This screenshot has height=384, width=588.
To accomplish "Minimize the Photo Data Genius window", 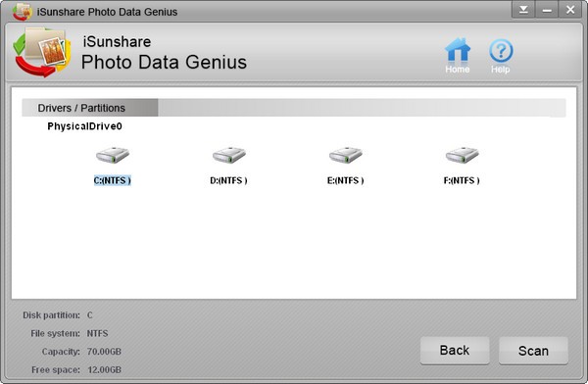I will pyautogui.click(x=547, y=10).
